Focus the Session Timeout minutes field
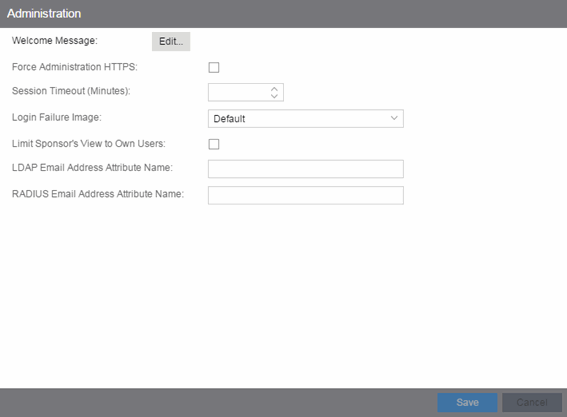 pyautogui.click(x=238, y=93)
